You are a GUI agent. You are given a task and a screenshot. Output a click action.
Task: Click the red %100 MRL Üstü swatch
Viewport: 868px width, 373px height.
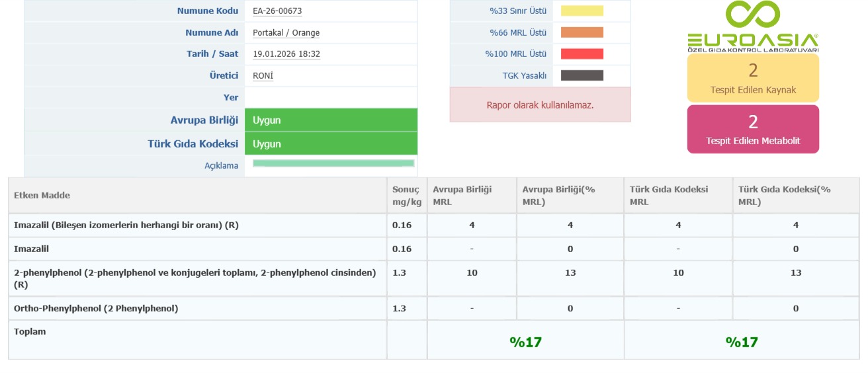[582, 54]
